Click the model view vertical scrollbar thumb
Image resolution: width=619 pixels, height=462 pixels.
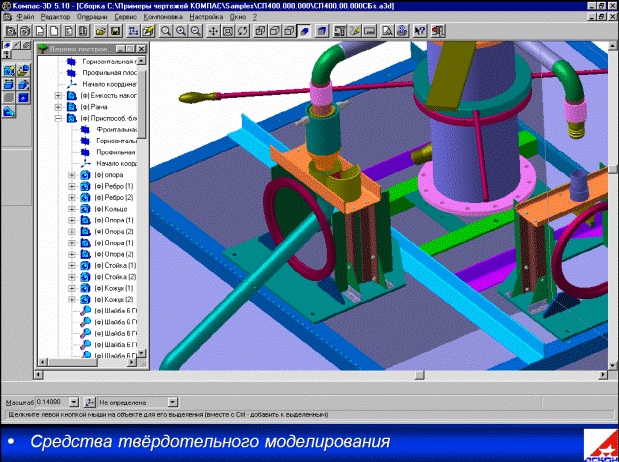tap(613, 169)
